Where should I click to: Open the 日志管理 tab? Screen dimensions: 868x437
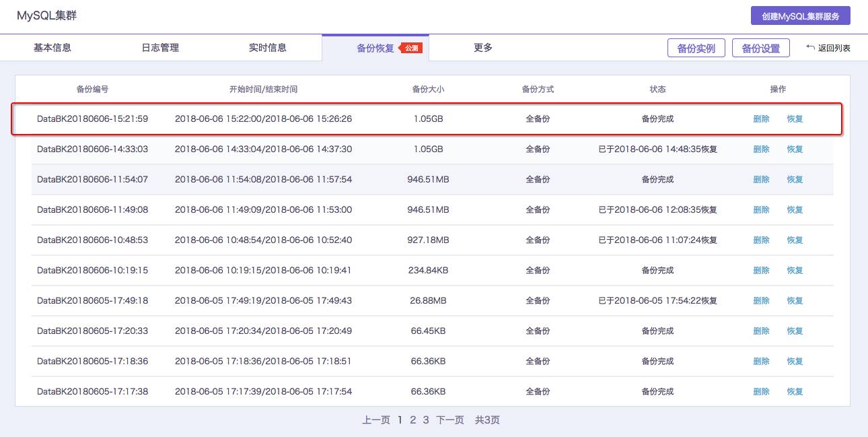pyautogui.click(x=160, y=48)
